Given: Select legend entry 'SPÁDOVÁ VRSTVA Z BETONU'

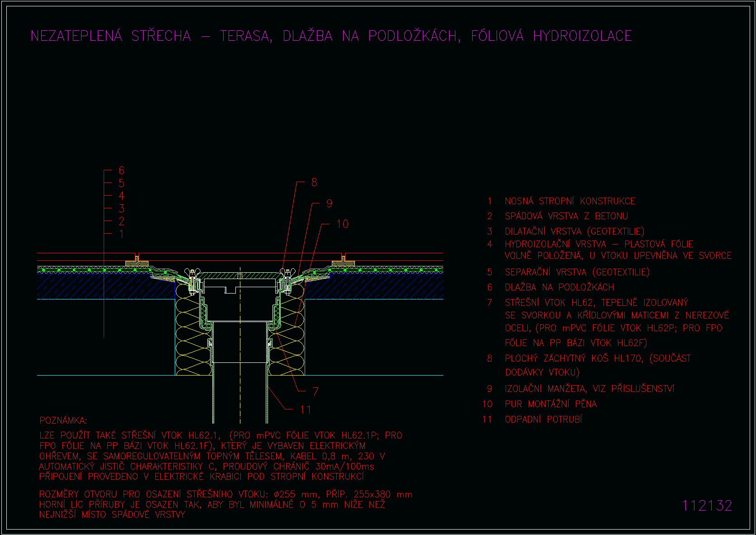Looking at the screenshot, I should 566,216.
